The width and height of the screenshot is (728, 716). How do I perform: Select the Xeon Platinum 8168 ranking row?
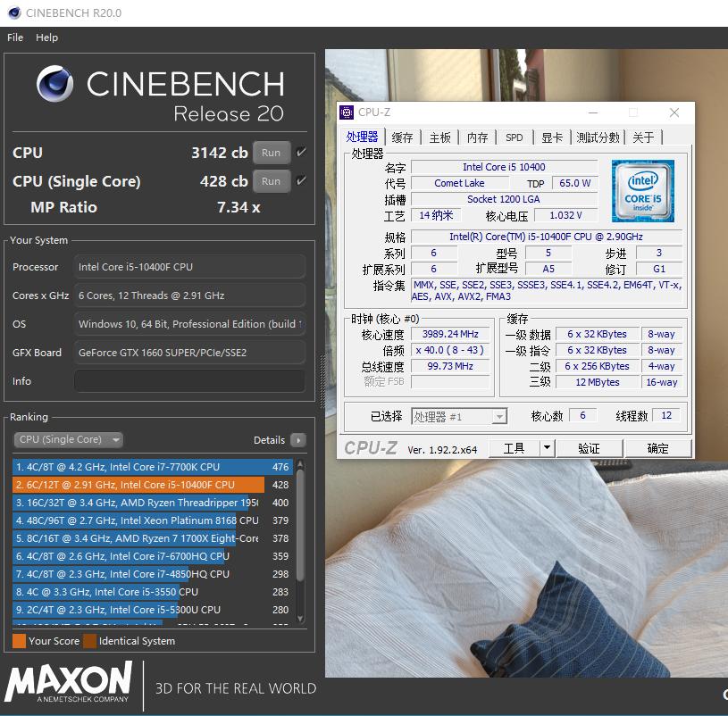153,520
